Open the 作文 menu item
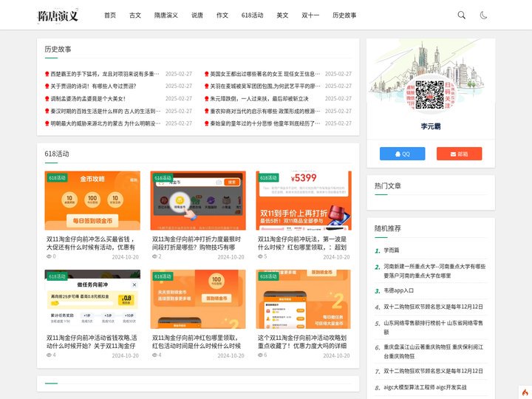The image size is (532, 399). [x=222, y=15]
